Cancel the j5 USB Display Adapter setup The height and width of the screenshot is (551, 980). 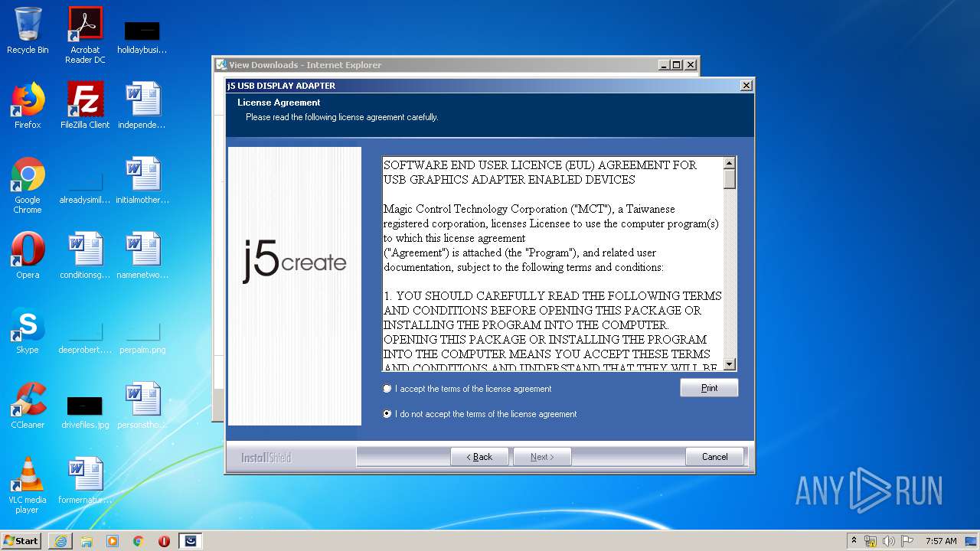[714, 457]
